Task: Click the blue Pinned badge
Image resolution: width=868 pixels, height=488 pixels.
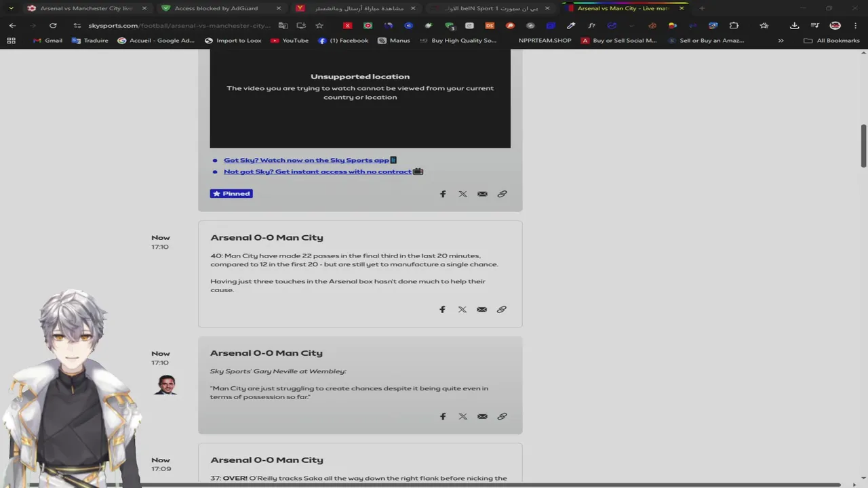Action: (x=231, y=194)
